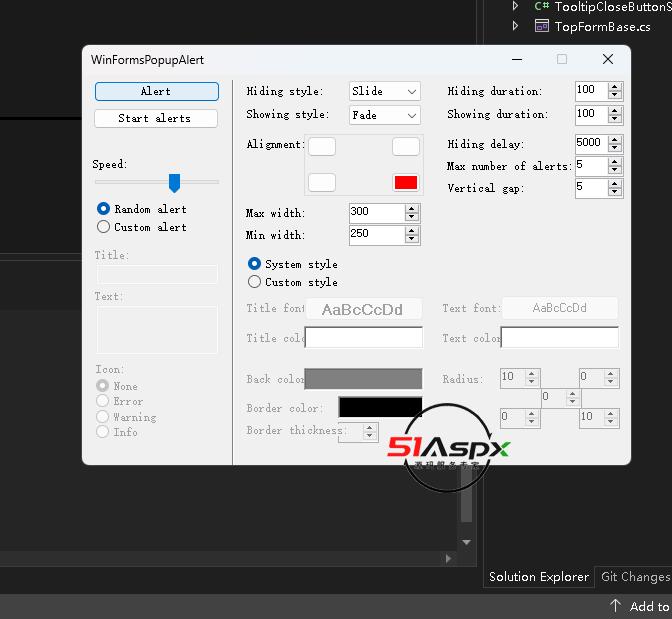Enable the Custom style radio button
This screenshot has width=672, height=619.
(255, 282)
